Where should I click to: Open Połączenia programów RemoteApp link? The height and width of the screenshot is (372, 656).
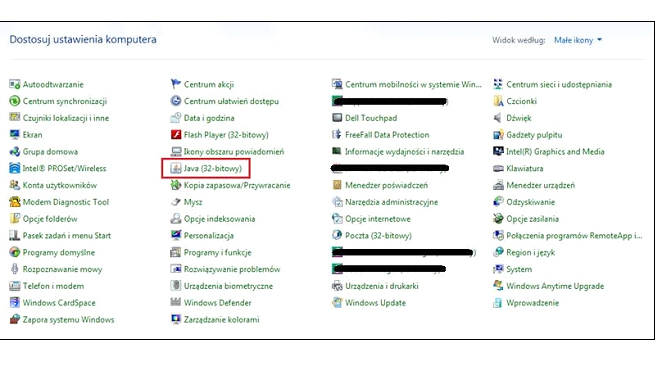(574, 236)
